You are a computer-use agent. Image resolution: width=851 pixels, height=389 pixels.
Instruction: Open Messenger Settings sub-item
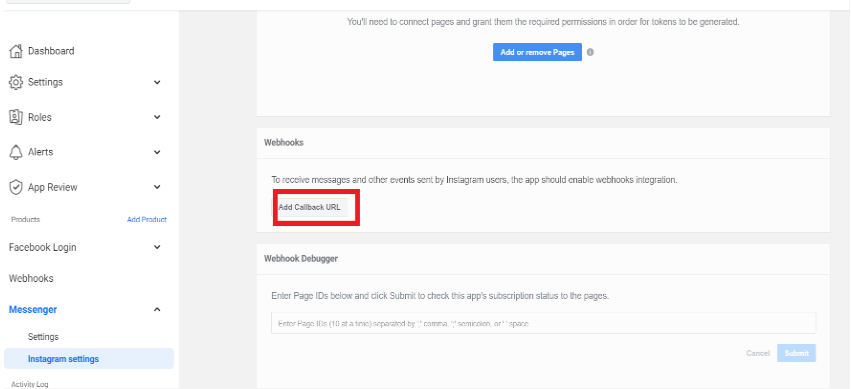point(43,337)
